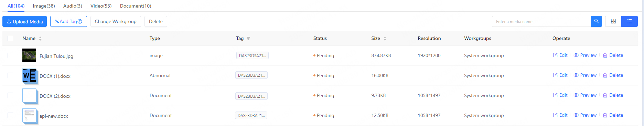Sort by the Name column arrows
Viewport: 644px width, 126px height.
(x=40, y=39)
